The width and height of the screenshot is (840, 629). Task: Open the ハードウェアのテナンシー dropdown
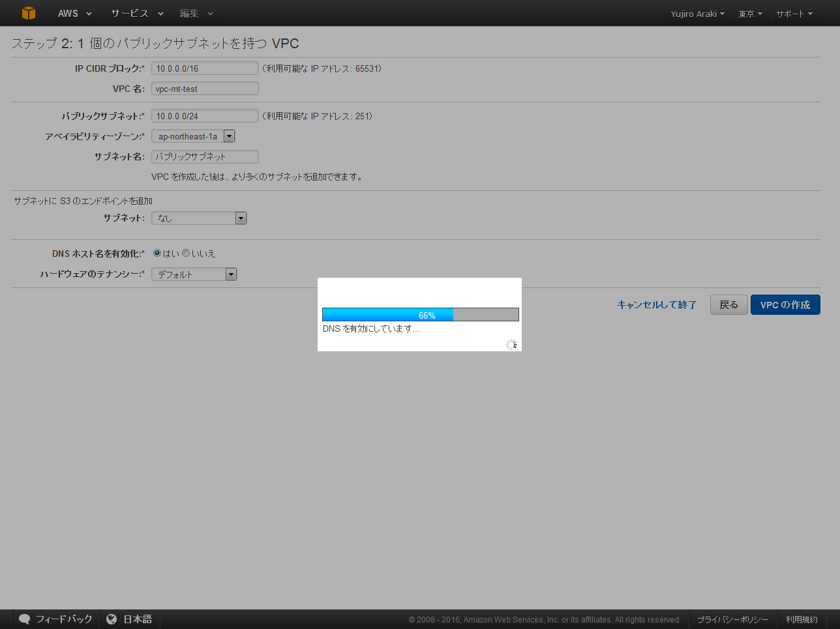194,274
